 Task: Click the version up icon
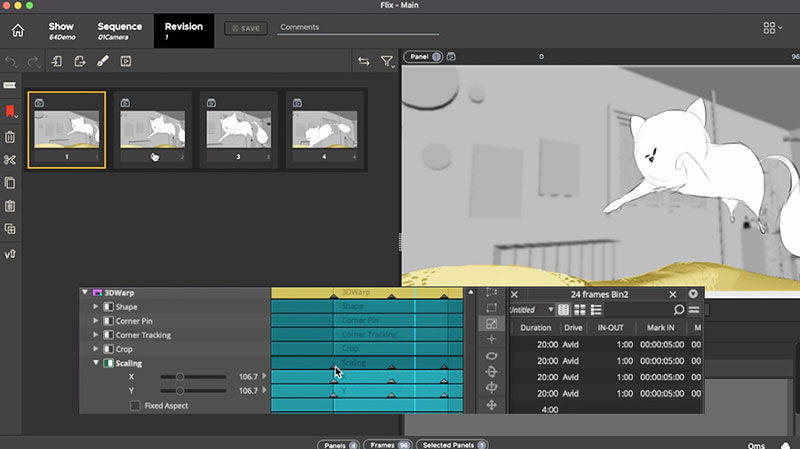[x=10, y=254]
